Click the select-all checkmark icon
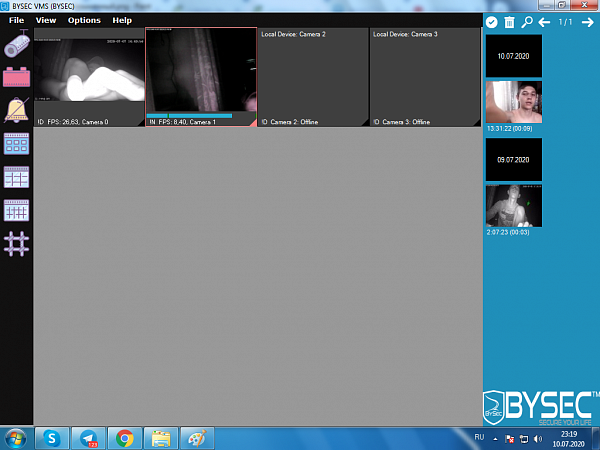 [x=491, y=22]
